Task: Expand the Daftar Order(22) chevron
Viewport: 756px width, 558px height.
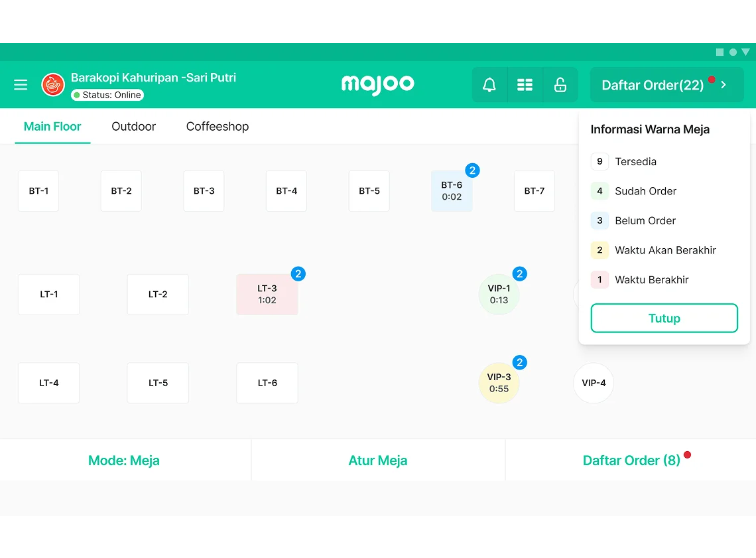Action: (x=724, y=85)
